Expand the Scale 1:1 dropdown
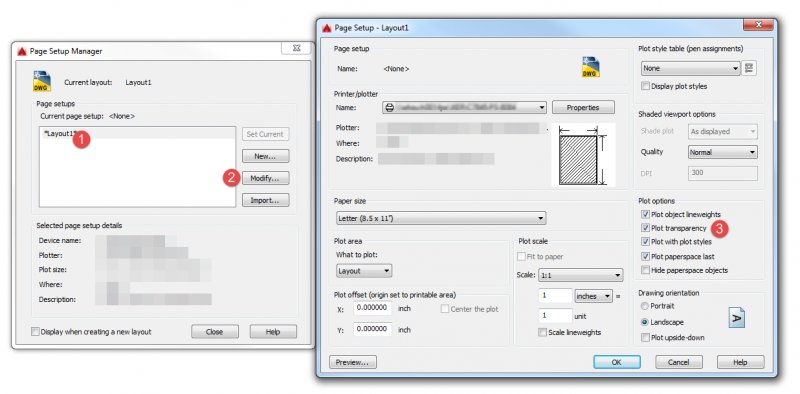The image size is (800, 394). 581,275
